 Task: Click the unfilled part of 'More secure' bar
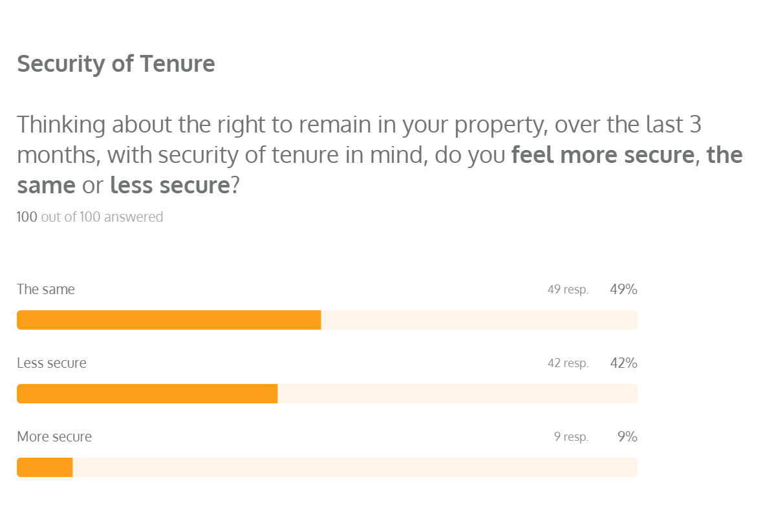pos(355,467)
